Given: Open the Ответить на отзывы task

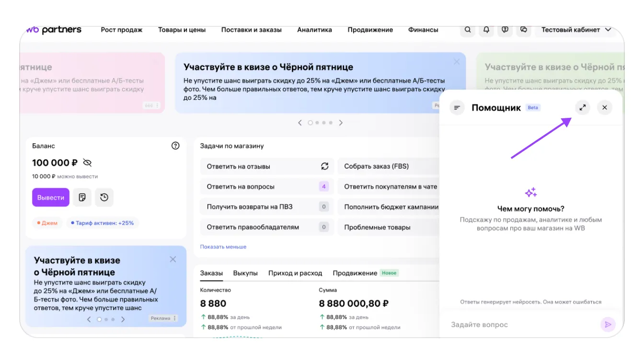Looking at the screenshot, I should click(x=267, y=166).
